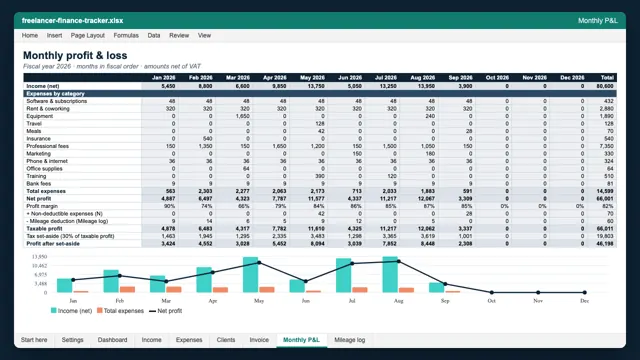This screenshot has width=640, height=360.
Task: Open the Review menu
Action: [x=179, y=36]
